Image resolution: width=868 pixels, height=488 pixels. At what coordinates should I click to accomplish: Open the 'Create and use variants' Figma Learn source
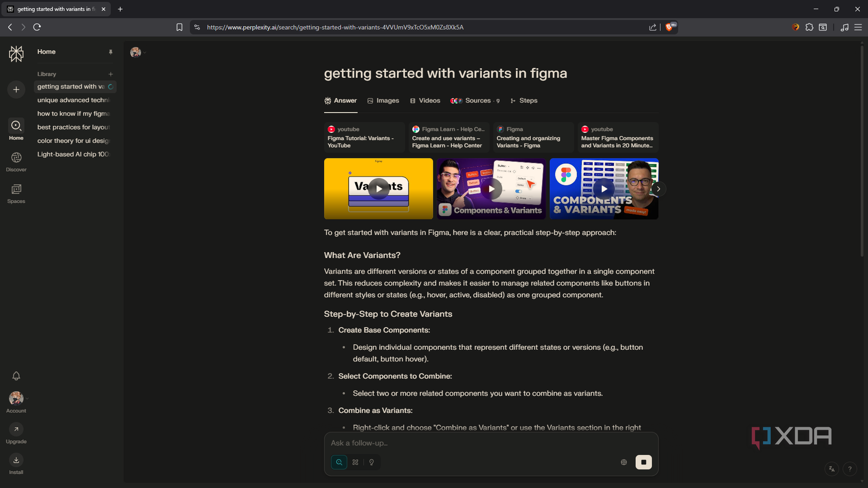pyautogui.click(x=449, y=138)
